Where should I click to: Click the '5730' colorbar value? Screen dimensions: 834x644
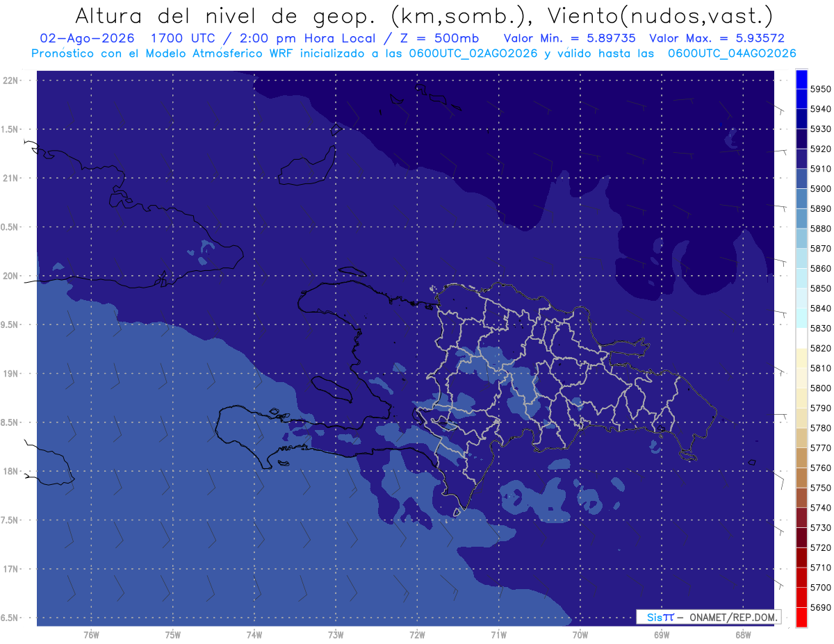pyautogui.click(x=820, y=528)
